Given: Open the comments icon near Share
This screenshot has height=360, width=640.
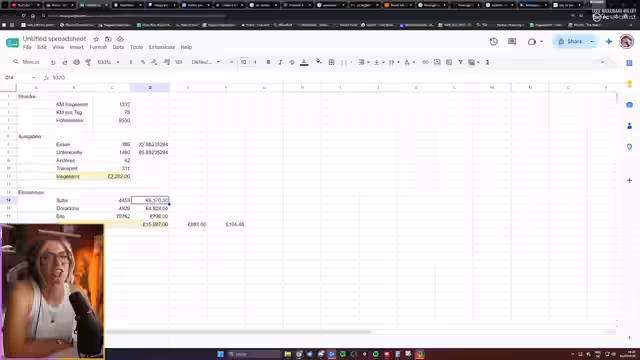Looking at the screenshot, I should 512,41.
